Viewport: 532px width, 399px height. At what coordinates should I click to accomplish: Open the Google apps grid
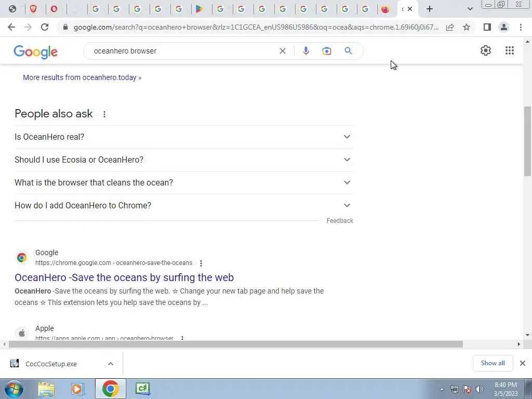coord(509,50)
